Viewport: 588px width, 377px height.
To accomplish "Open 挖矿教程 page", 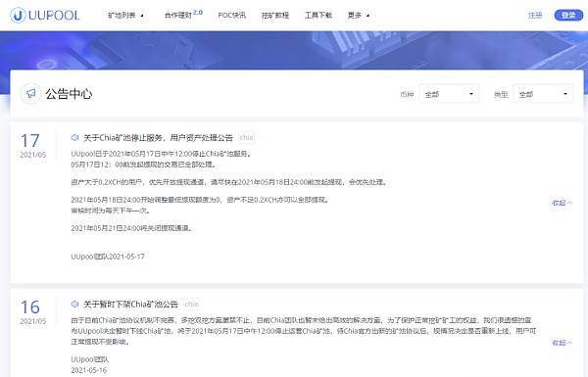I will (x=275, y=16).
